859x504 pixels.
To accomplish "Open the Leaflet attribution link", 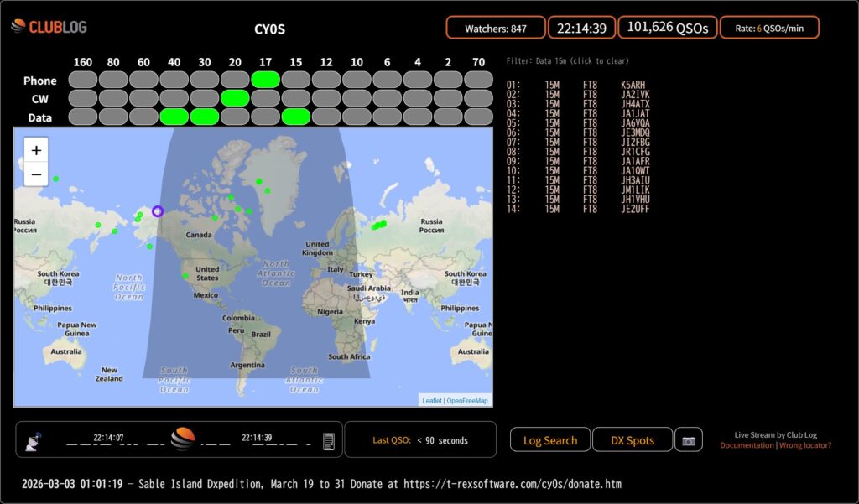I will click(431, 401).
